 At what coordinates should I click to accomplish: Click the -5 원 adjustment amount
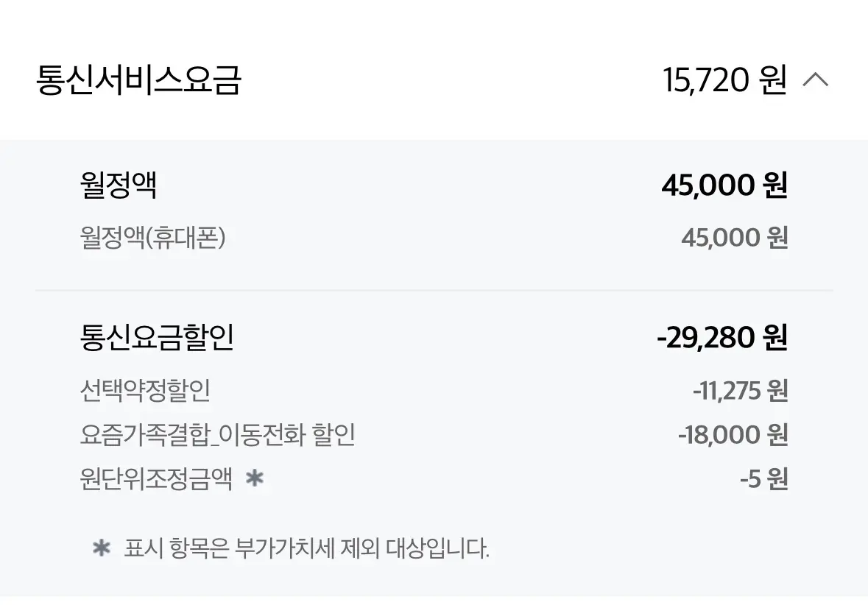(764, 478)
